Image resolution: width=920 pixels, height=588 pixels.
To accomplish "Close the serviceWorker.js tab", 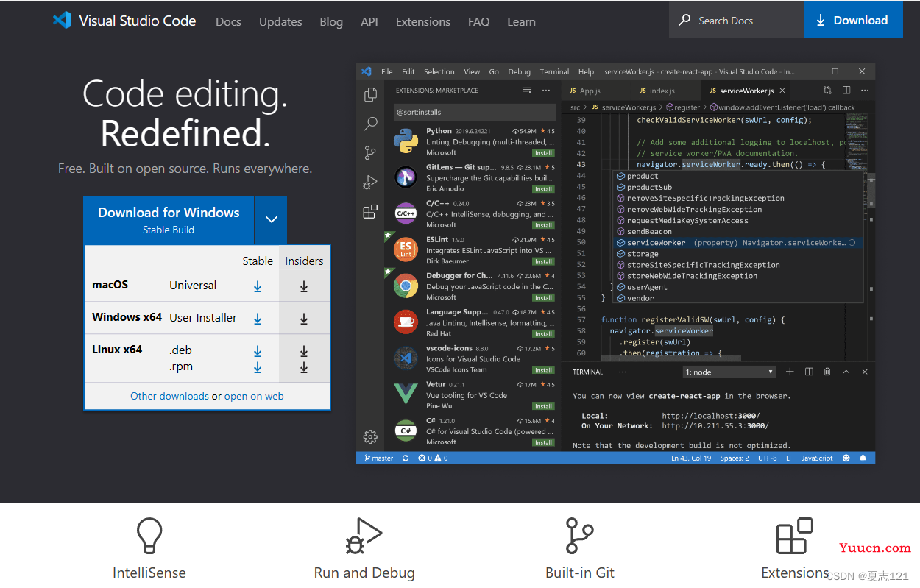I will point(782,91).
